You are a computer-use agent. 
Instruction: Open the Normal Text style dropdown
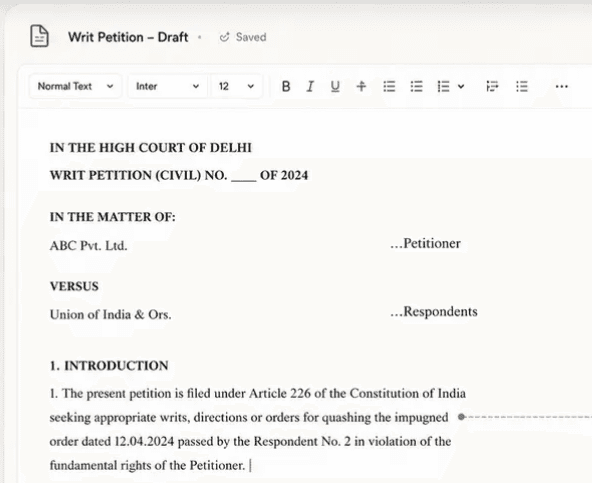(75, 86)
